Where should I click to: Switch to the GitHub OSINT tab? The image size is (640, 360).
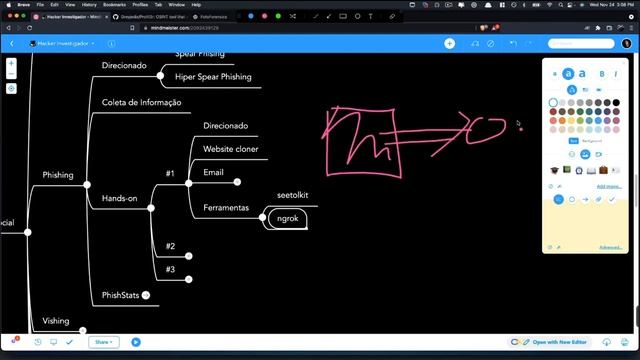149,17
